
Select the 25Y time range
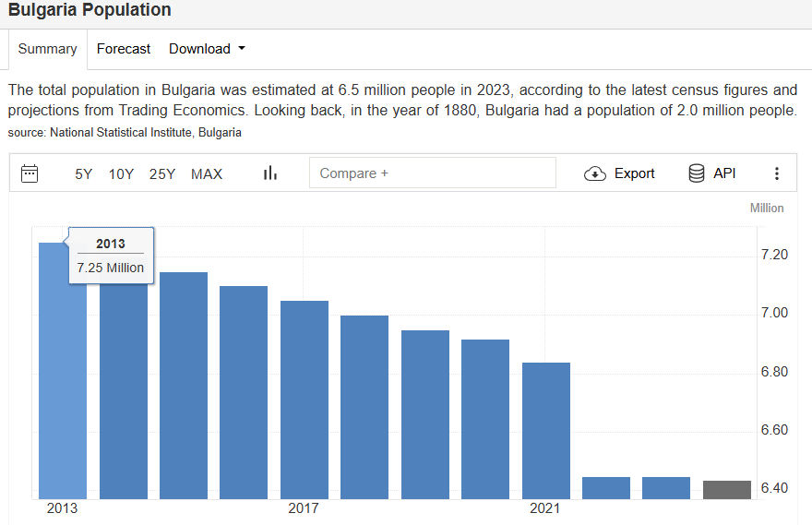[x=162, y=174]
